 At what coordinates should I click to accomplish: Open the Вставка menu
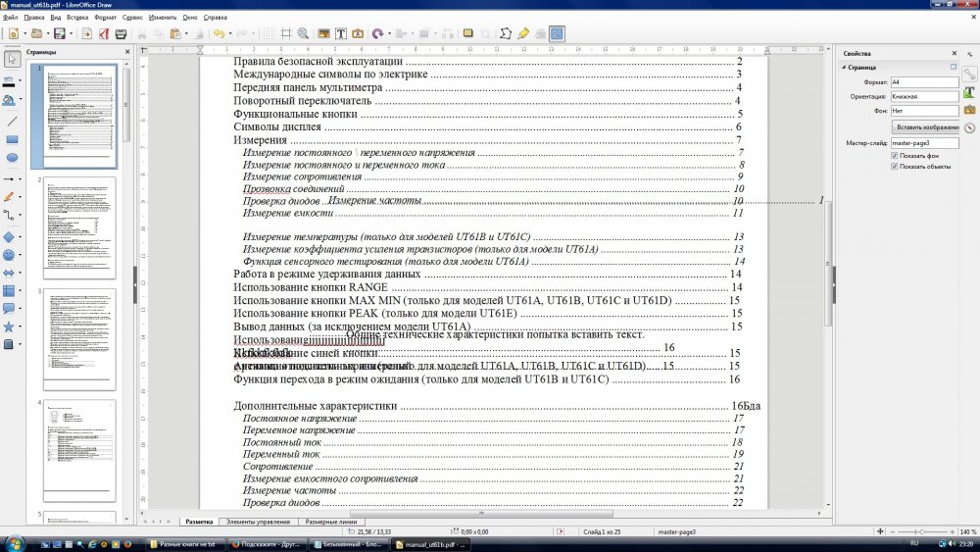77,18
